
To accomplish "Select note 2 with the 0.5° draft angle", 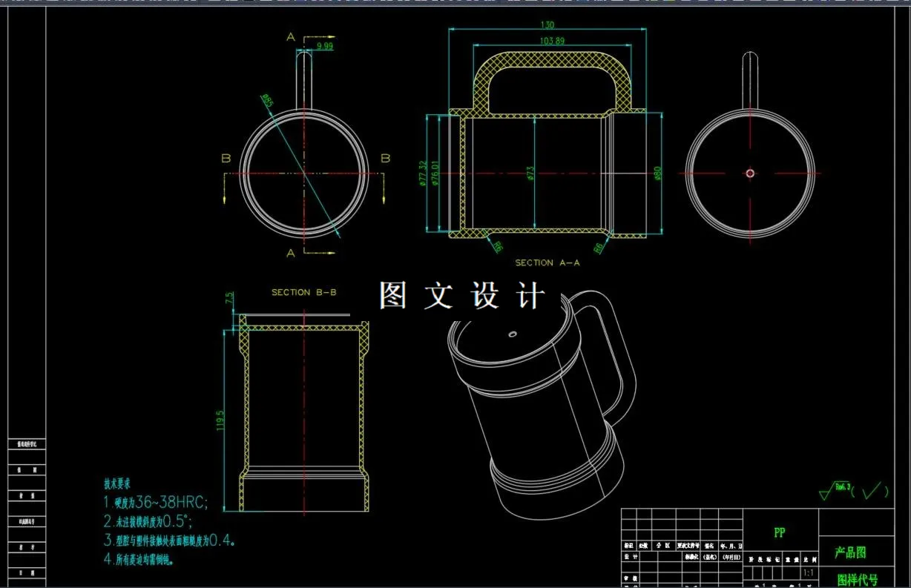I will click(148, 521).
